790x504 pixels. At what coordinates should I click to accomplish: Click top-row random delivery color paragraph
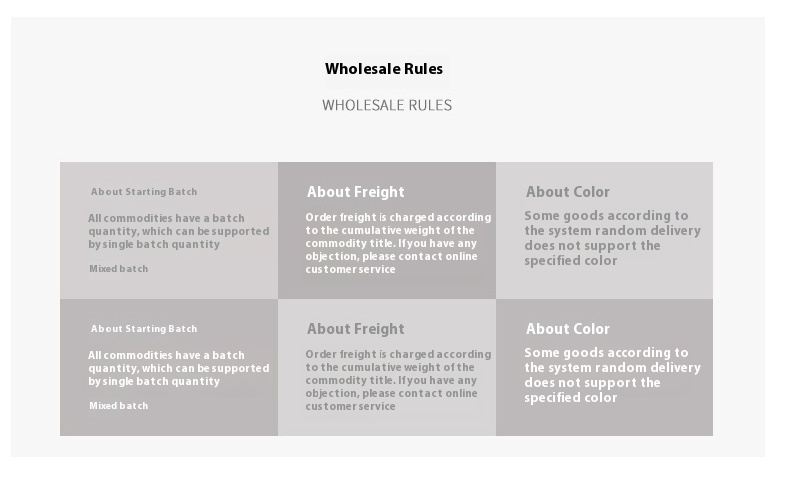tap(612, 238)
